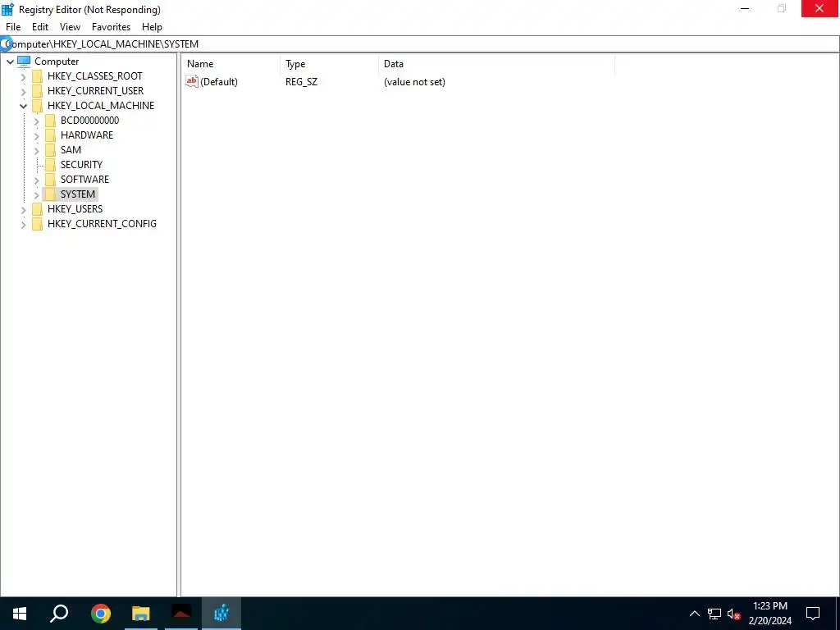Click HKEY_CURRENT_CONFIG folder icon

point(37,224)
